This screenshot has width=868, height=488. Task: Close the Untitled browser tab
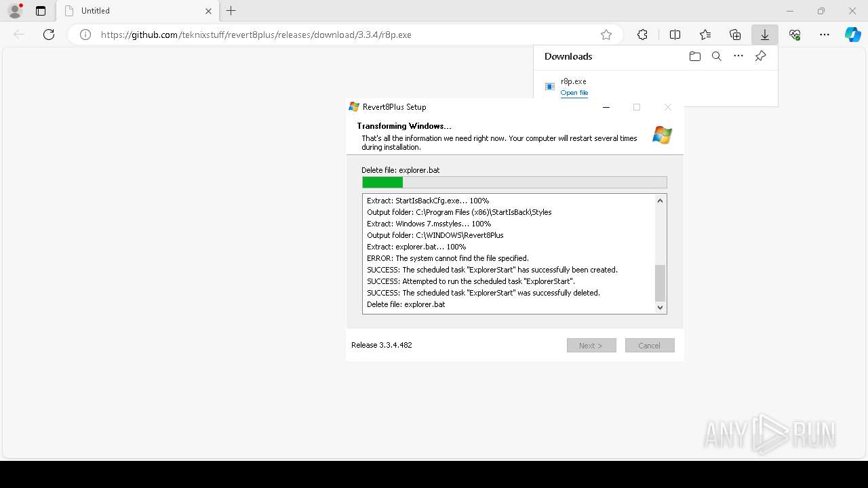tap(208, 11)
